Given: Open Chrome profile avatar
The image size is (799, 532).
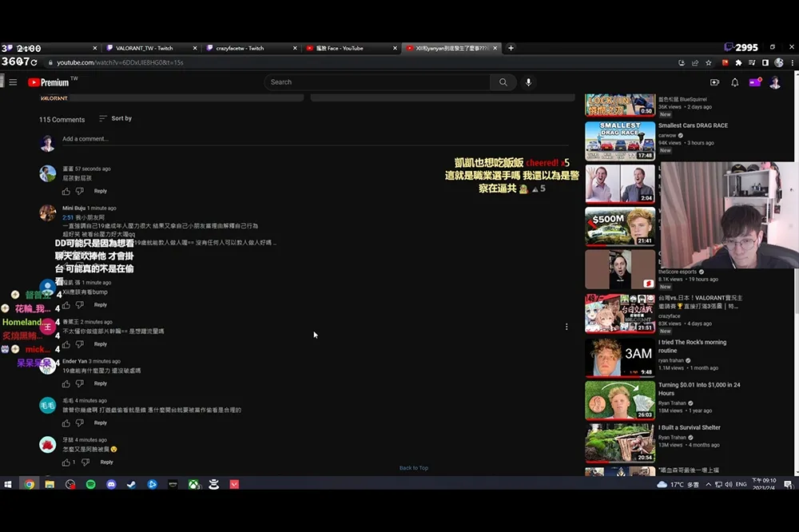Looking at the screenshot, I should (x=778, y=62).
